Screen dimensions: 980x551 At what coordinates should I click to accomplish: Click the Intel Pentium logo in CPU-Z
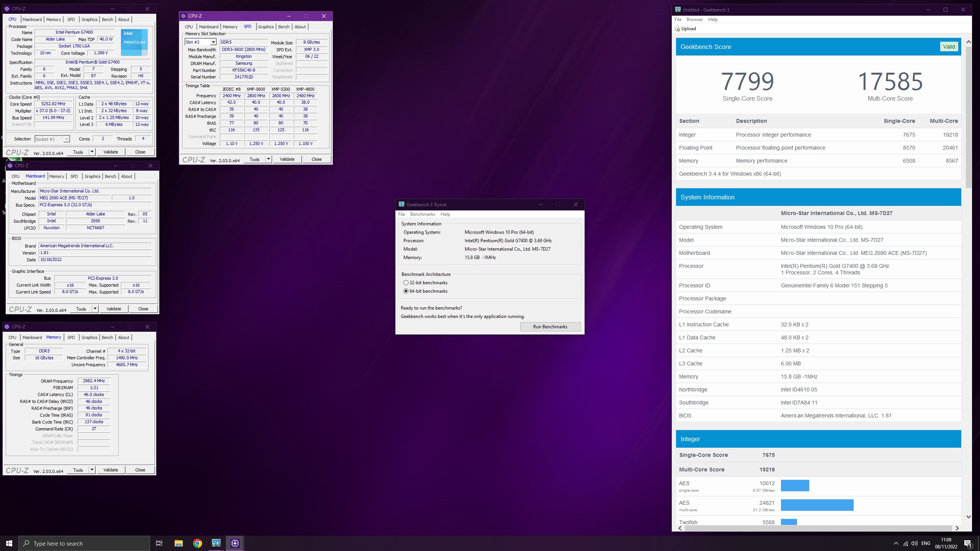tap(134, 42)
